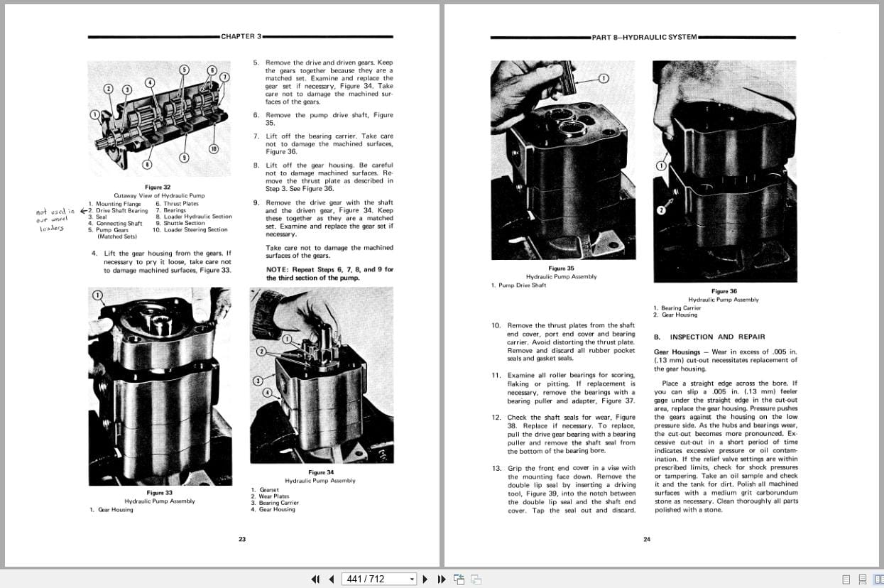Screen dimensions: 884x588
Task: Go to the previous page
Action: (330, 579)
